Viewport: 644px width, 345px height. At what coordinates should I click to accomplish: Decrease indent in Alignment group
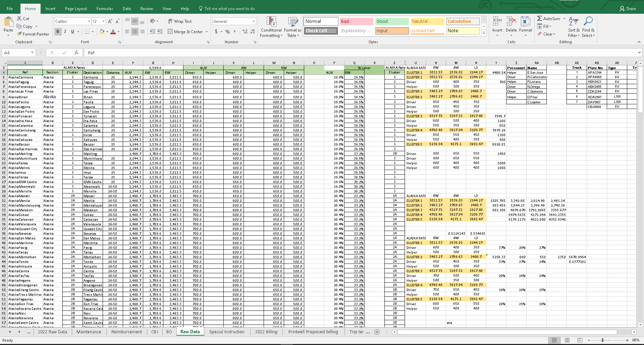pos(152,32)
